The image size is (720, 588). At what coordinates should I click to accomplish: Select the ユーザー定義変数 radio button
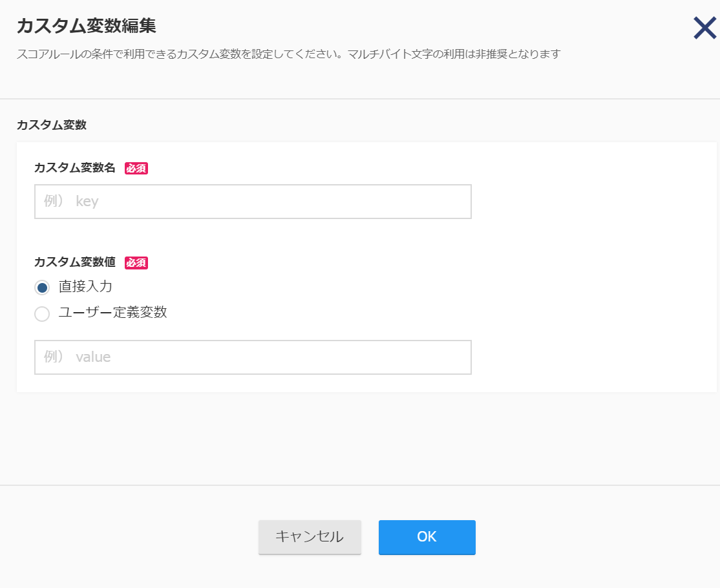point(42,314)
